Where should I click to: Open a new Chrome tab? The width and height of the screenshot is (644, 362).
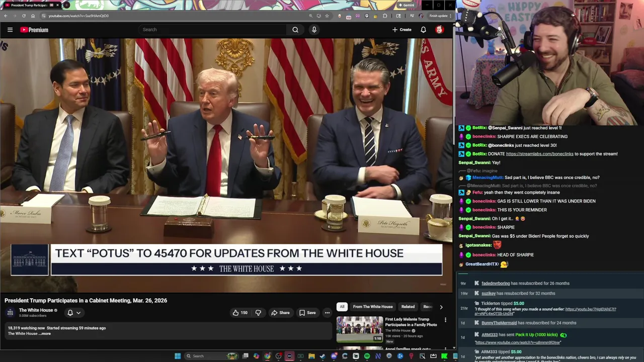66,5
